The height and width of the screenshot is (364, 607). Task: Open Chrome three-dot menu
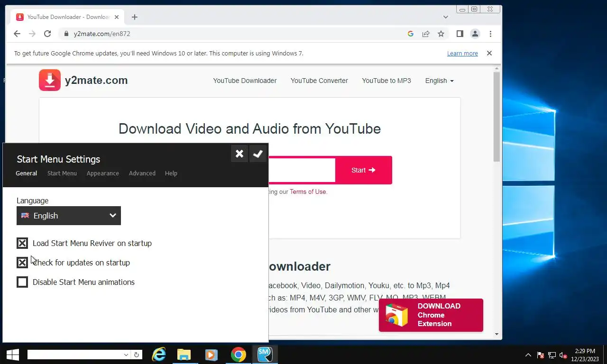click(x=490, y=34)
